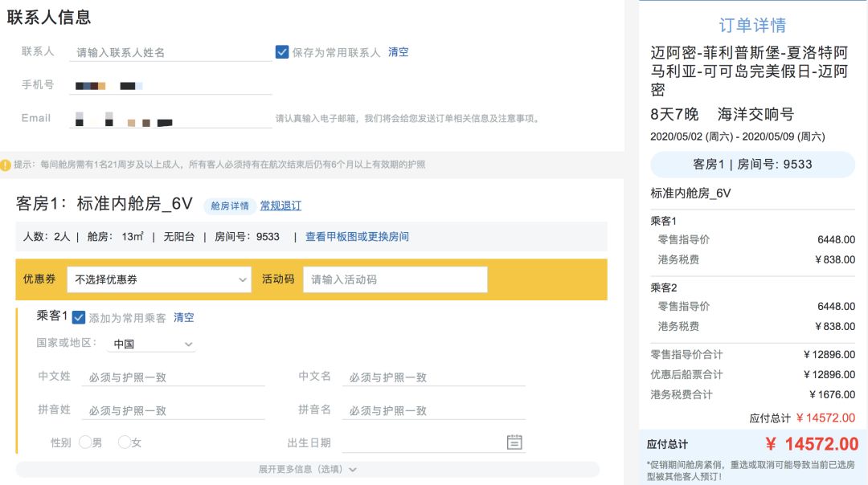Open the 不选择优惠券 coupon dropdown
This screenshot has width=868, height=485.
158,279
